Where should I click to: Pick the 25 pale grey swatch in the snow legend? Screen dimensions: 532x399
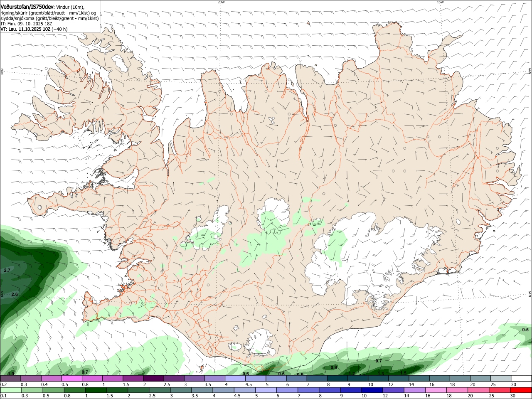[x=501, y=378]
